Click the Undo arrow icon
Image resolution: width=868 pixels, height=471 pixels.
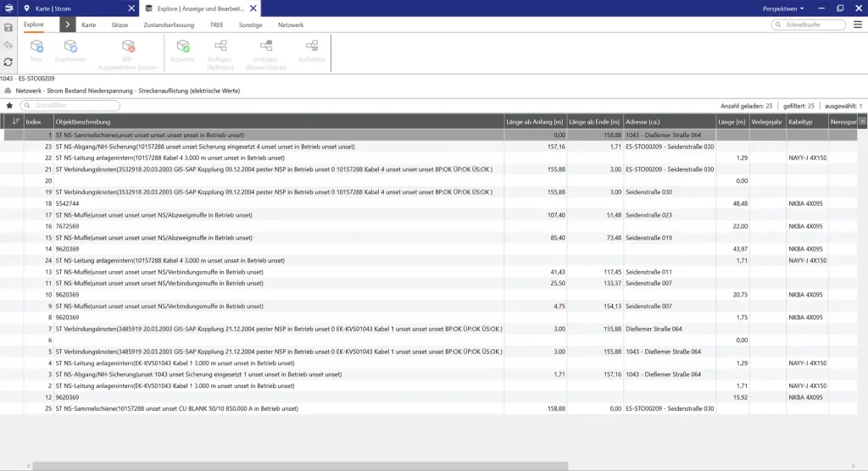pyautogui.click(x=8, y=45)
